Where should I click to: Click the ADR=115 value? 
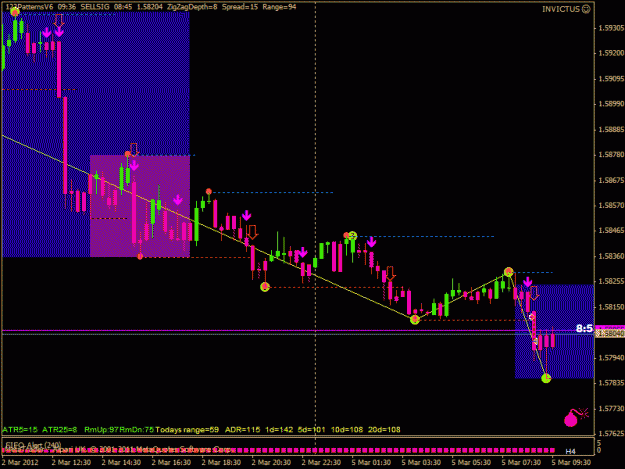pyautogui.click(x=242, y=430)
